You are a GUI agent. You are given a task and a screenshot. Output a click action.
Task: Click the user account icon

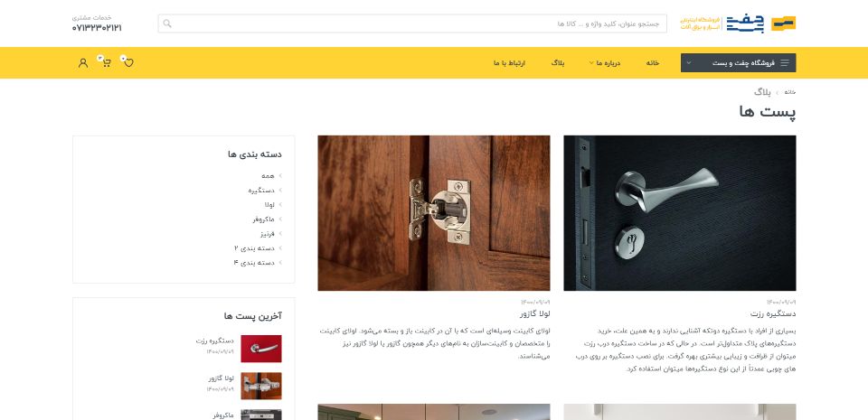[x=83, y=63]
